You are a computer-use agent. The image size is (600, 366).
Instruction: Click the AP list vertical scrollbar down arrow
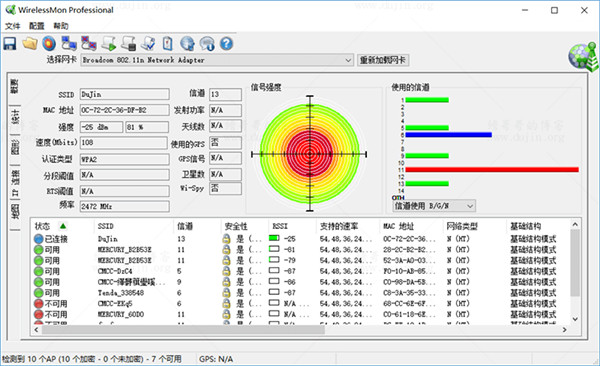575,319
